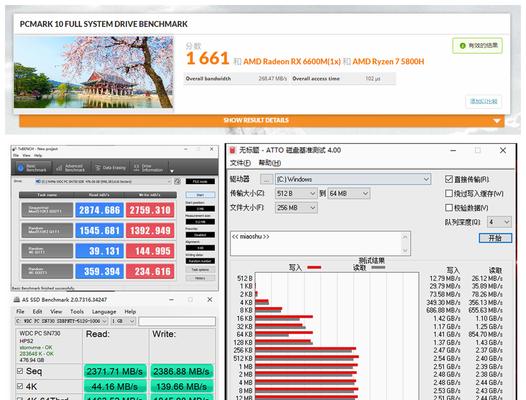Click ATTO 开始 start button
Screen dimensions: 526x400
click(495, 238)
